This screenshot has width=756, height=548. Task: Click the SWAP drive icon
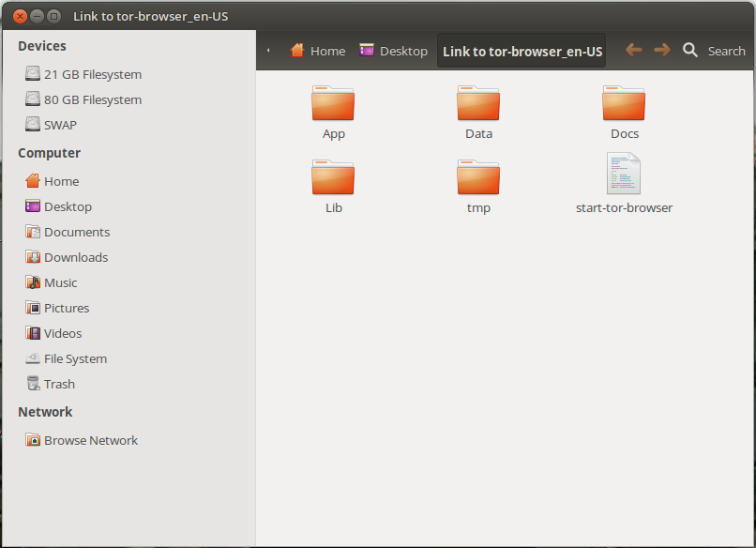coord(32,124)
